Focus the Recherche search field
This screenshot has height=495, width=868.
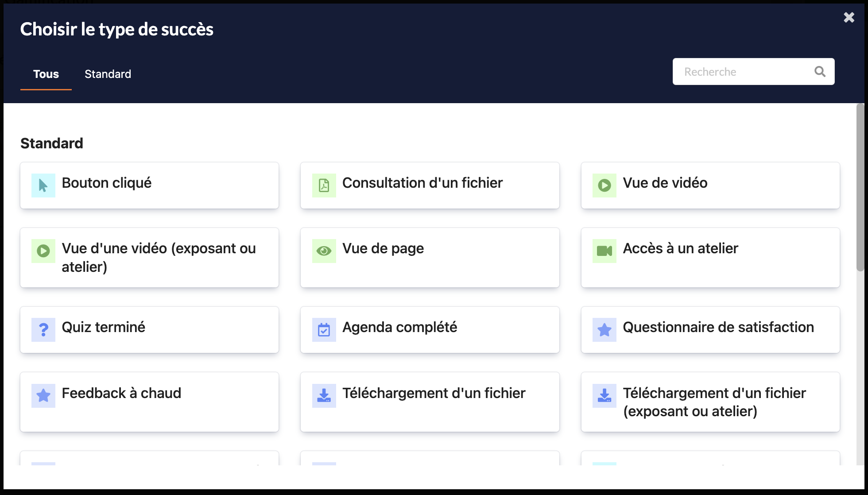744,72
